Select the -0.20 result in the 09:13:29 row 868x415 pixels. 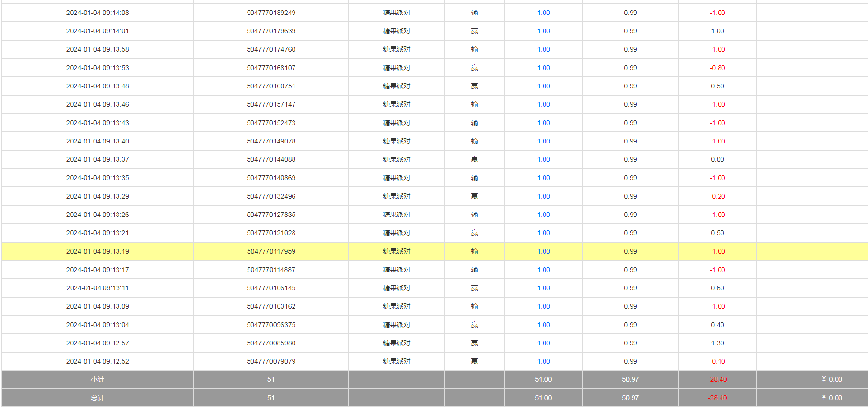(717, 196)
